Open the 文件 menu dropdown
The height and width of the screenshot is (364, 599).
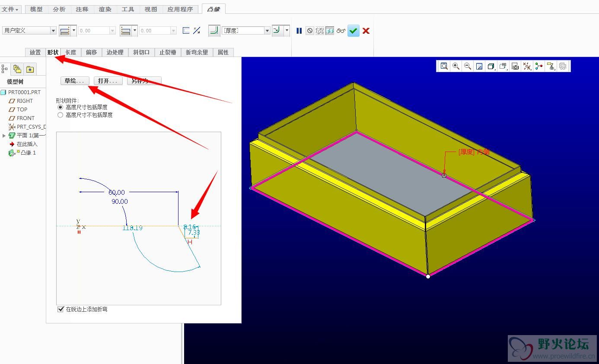point(10,9)
